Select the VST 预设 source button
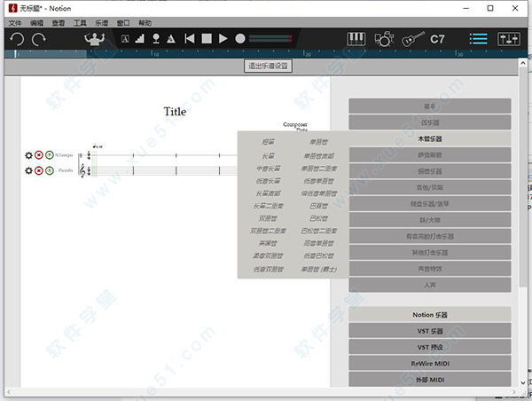The height and width of the screenshot is (401, 532). coord(430,348)
